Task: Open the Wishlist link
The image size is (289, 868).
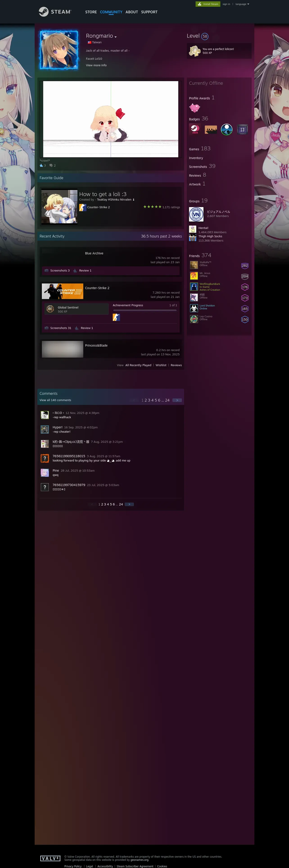Action: (x=161, y=365)
